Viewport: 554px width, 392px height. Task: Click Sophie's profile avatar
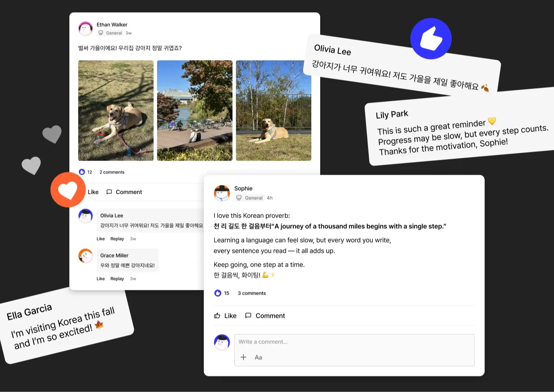coord(222,193)
